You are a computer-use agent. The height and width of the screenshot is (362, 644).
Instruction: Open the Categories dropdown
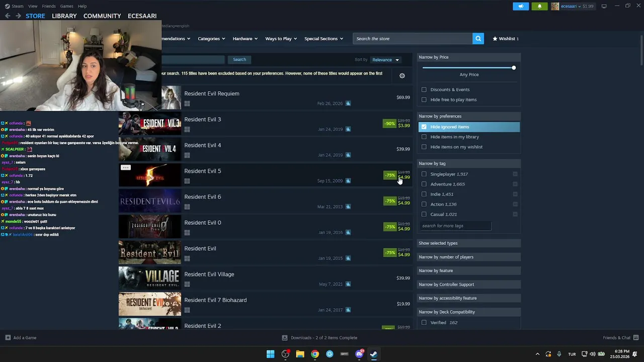click(x=211, y=39)
